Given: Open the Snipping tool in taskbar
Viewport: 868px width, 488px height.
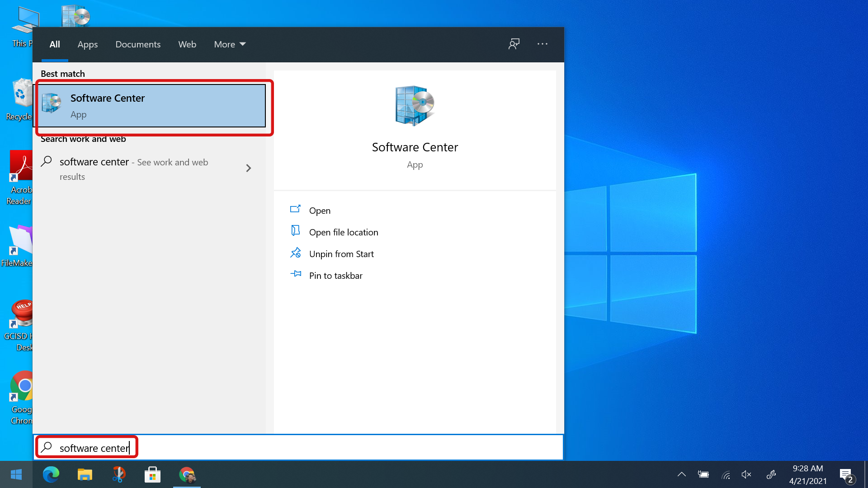Looking at the screenshot, I should tap(119, 474).
